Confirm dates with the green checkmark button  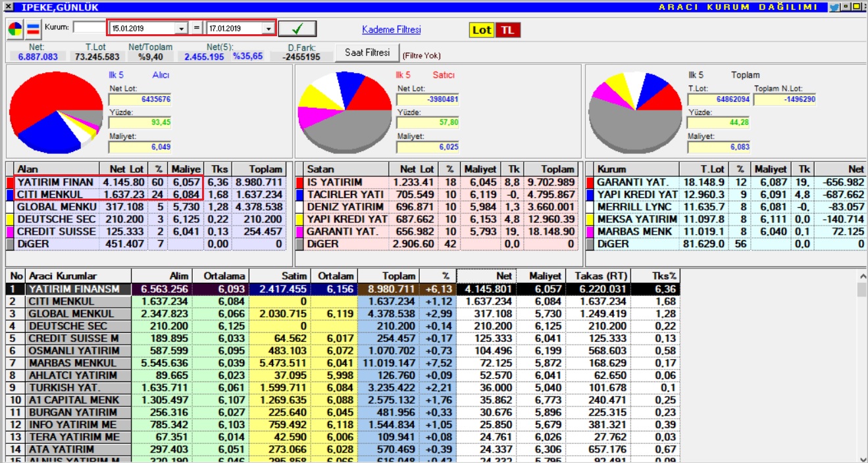pos(297,28)
